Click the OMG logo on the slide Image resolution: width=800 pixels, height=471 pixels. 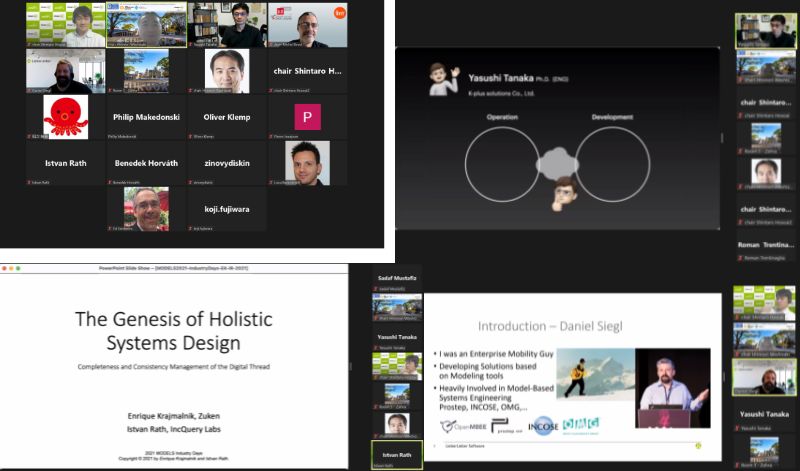coord(581,426)
